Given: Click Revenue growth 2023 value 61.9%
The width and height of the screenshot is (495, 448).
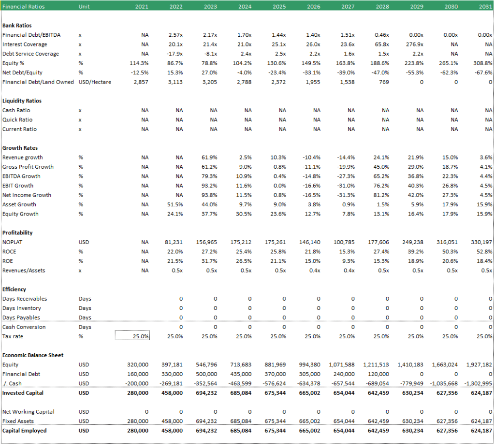Looking at the screenshot, I should (x=209, y=158).
